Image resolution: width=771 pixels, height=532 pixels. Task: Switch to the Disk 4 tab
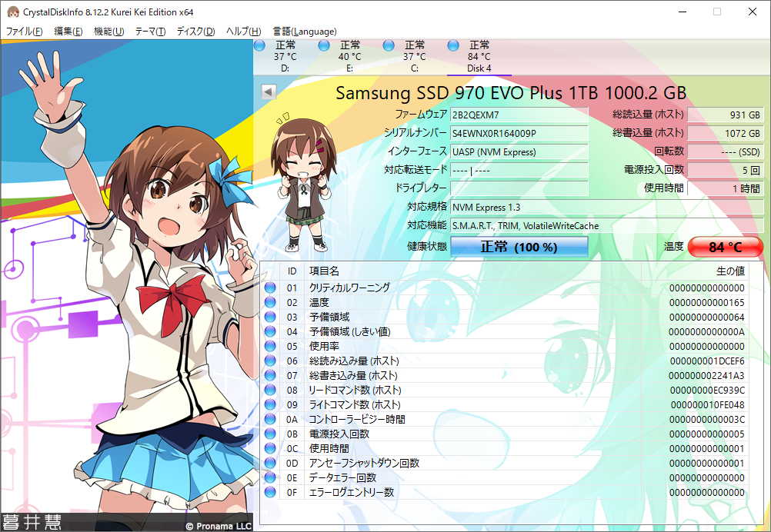click(479, 55)
